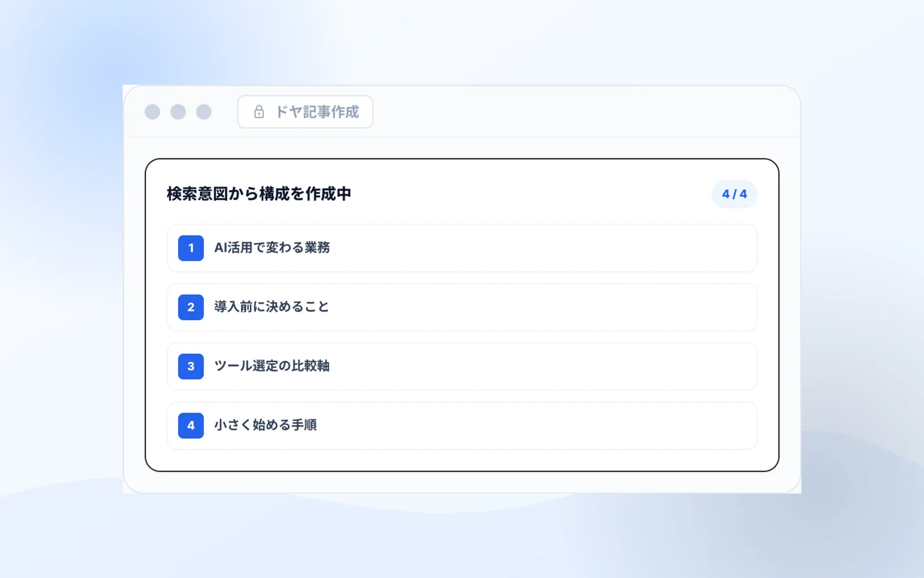
Task: Click the lock icon in address bar
Action: [x=259, y=112]
